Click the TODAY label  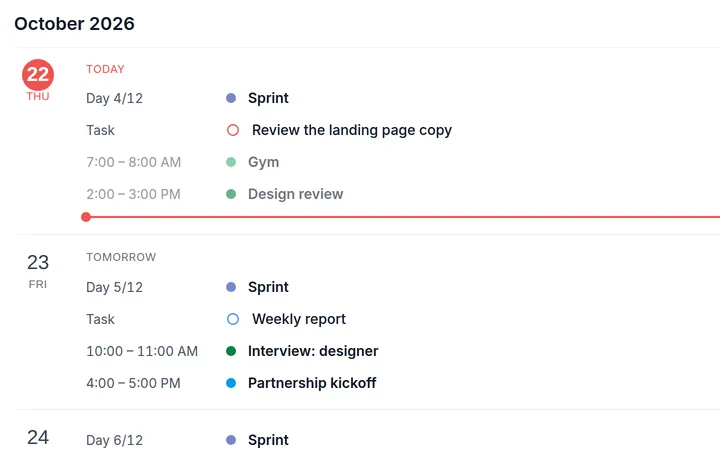click(x=105, y=69)
